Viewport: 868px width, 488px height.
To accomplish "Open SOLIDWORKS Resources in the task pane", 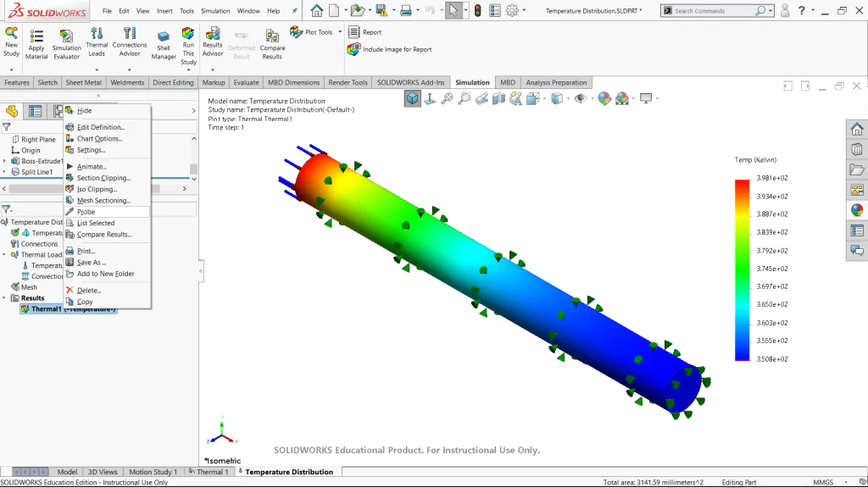I will (x=857, y=130).
